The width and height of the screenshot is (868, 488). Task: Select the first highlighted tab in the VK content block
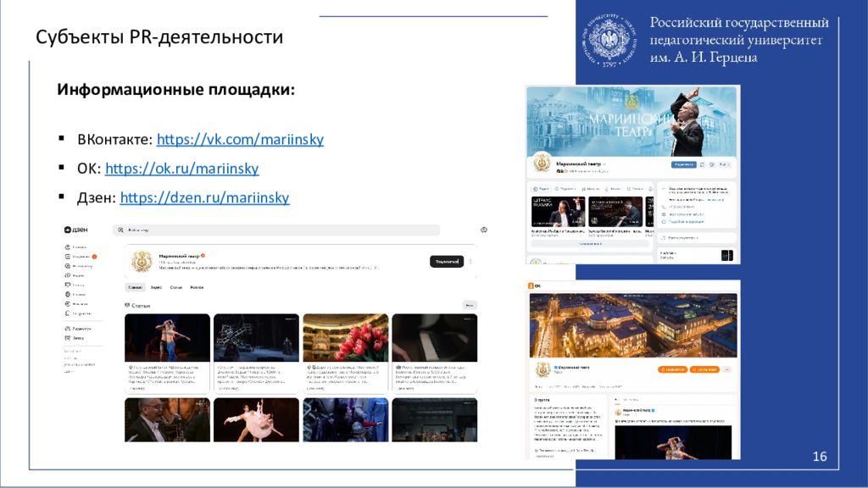[x=540, y=189]
